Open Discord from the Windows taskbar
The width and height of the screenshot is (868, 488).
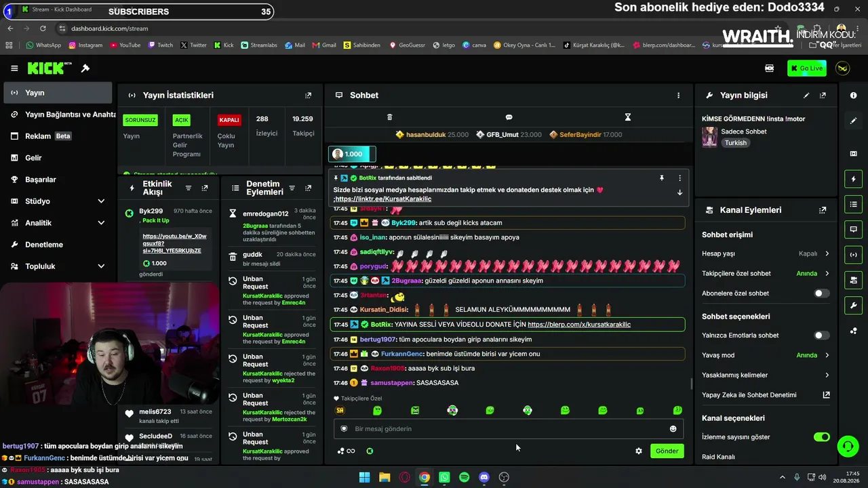point(484,477)
